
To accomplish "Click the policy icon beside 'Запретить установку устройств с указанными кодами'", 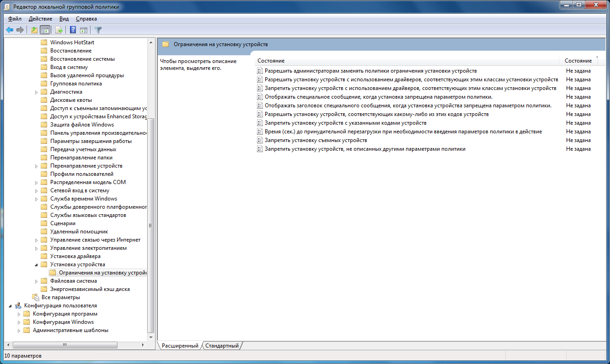I will click(x=260, y=123).
